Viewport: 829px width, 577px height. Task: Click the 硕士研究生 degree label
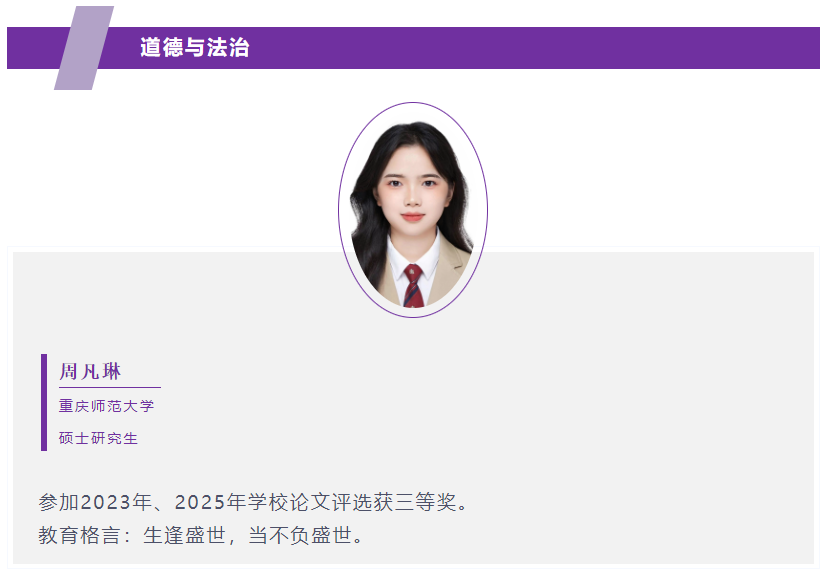[98, 438]
